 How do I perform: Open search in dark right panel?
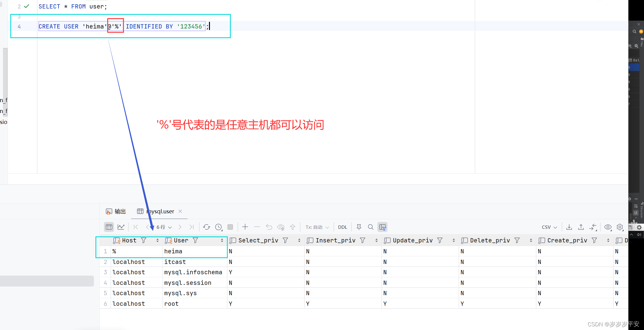tap(634, 32)
